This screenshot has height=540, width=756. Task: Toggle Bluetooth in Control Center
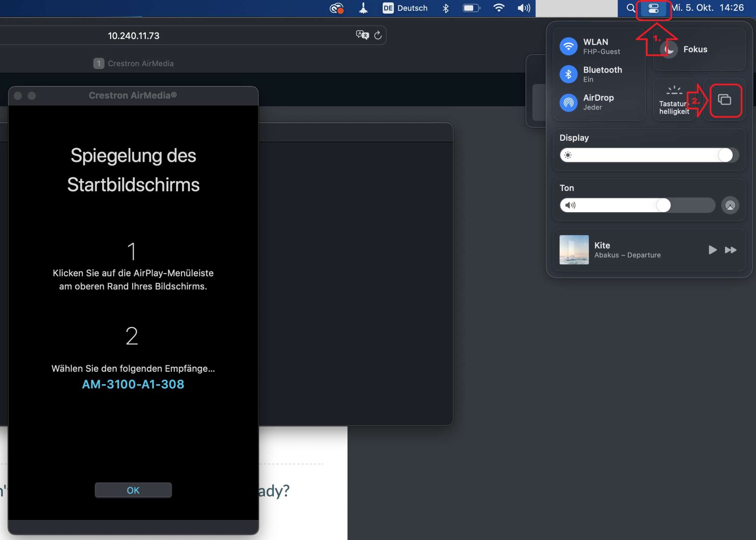pos(569,74)
